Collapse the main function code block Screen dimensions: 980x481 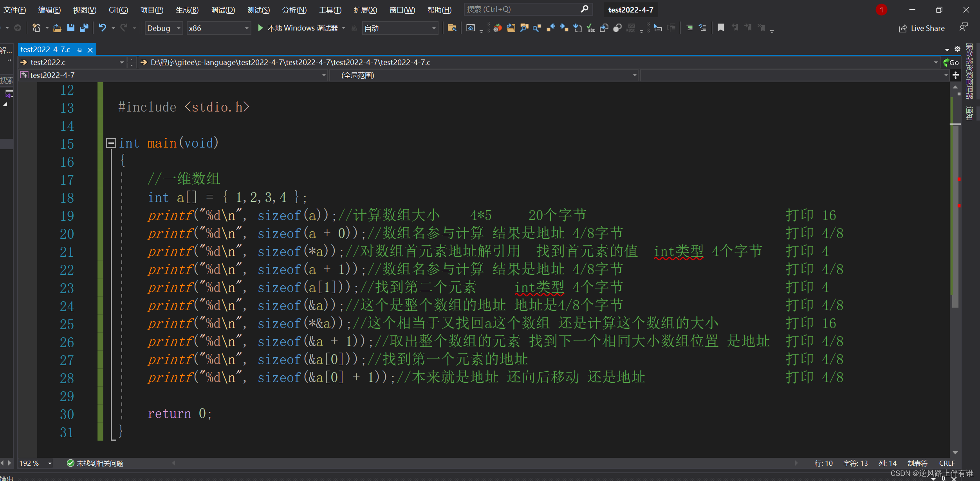(111, 143)
